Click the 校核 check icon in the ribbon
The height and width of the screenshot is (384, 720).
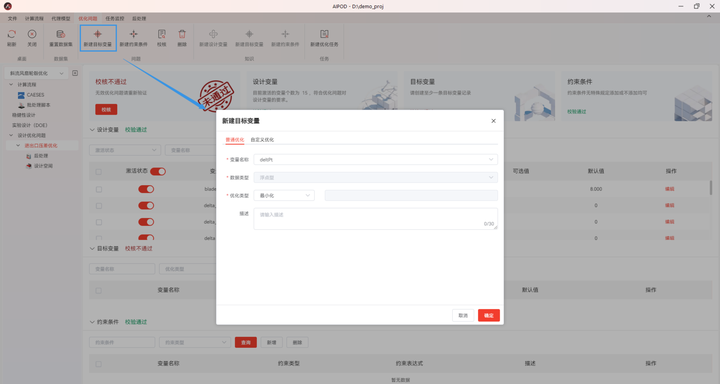click(162, 34)
